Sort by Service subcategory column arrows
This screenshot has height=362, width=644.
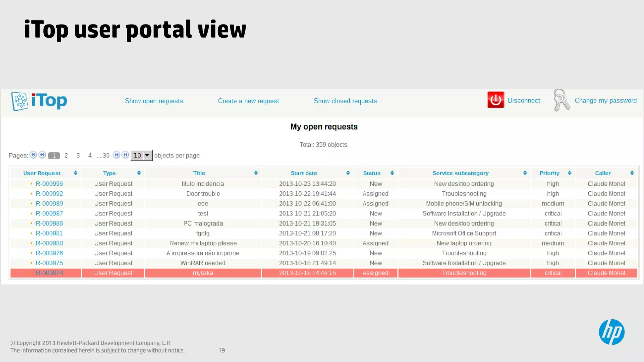click(525, 173)
